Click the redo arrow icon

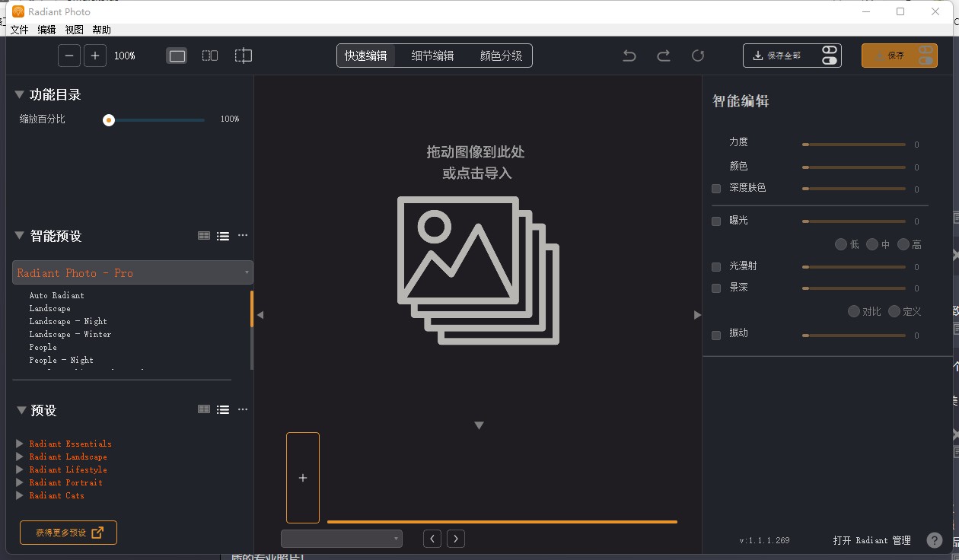pos(664,56)
